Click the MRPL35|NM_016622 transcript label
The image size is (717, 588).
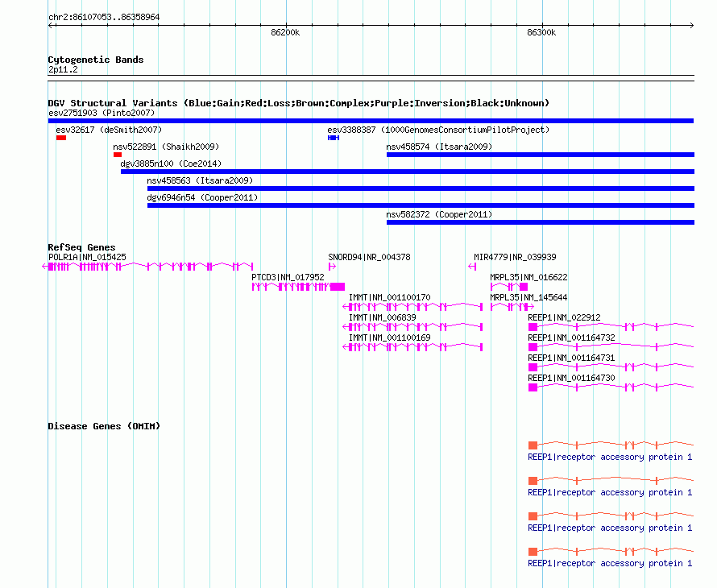528,278
